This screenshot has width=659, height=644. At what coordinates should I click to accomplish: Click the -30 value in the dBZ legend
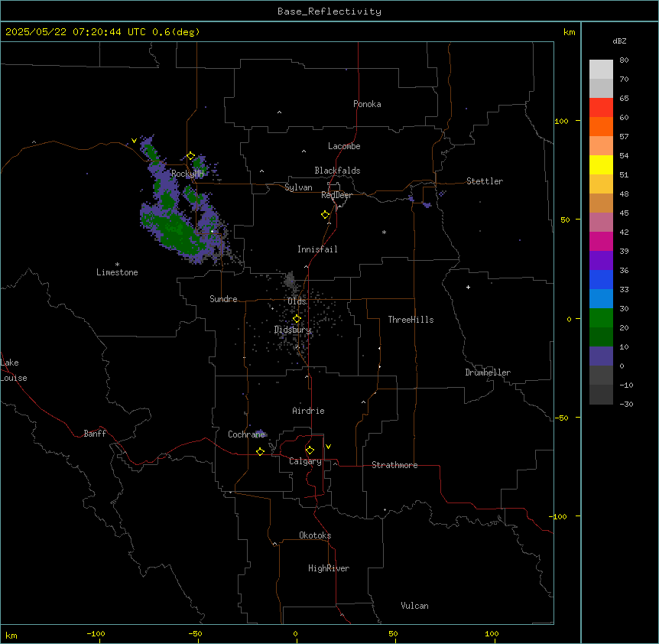pyautogui.click(x=626, y=404)
